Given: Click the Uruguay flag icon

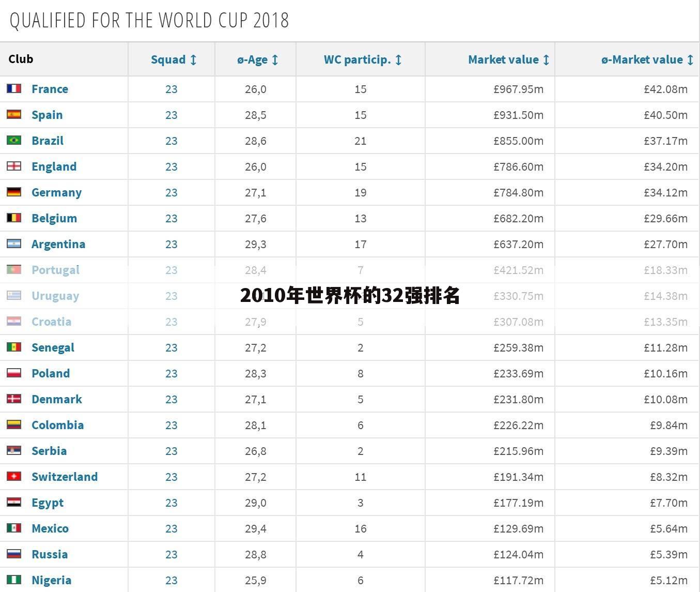Looking at the screenshot, I should (x=14, y=295).
